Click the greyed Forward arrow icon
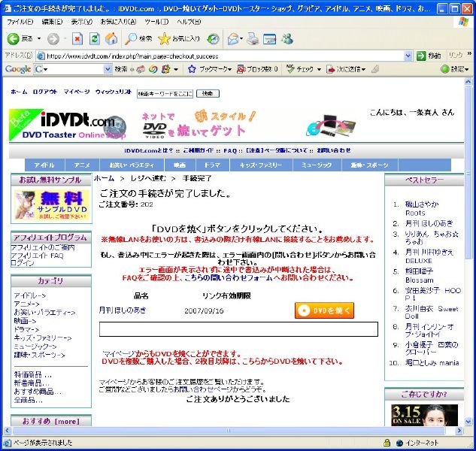The width and height of the screenshot is (476, 451). [x=53, y=39]
